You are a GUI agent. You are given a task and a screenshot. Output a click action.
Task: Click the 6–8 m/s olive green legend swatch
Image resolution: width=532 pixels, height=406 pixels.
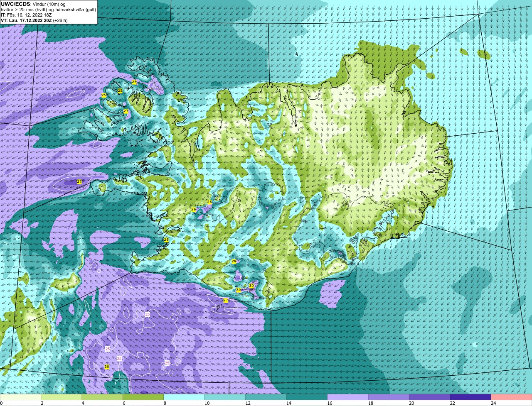click(x=144, y=397)
